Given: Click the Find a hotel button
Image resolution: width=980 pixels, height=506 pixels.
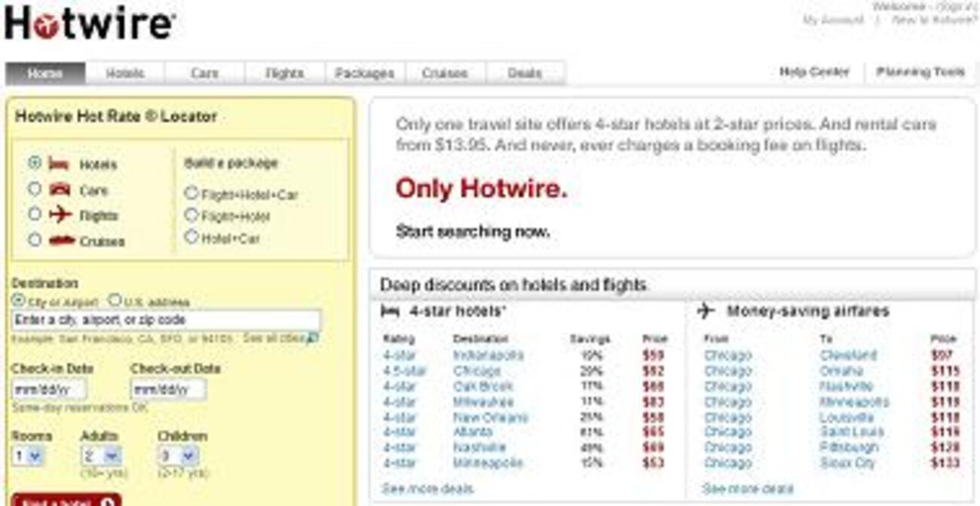Looking at the screenshot, I should tap(66, 500).
